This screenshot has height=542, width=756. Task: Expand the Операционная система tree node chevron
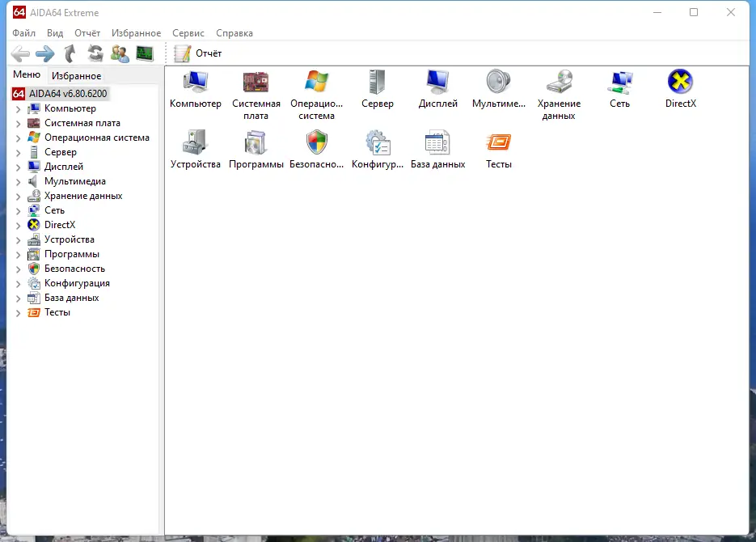pyautogui.click(x=19, y=138)
